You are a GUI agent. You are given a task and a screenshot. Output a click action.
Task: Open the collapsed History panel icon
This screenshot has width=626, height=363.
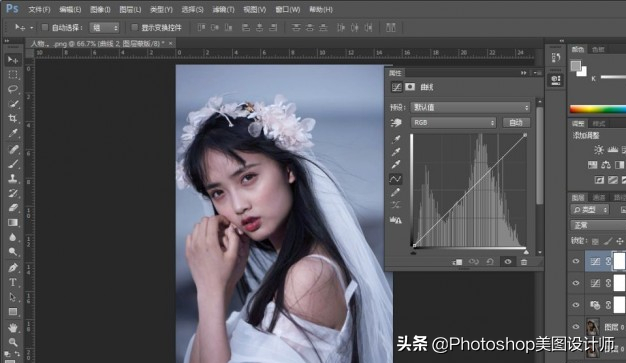[556, 58]
